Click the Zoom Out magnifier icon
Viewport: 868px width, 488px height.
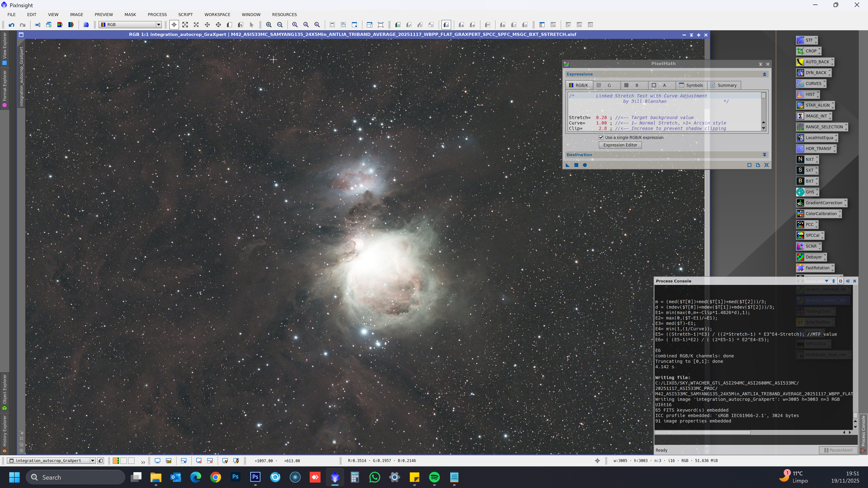[x=280, y=25]
